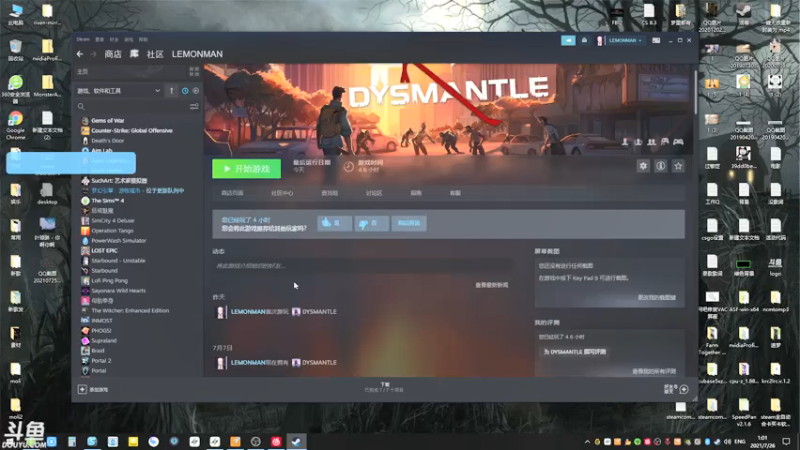
Task: Open LEMONMAN link in yesterday's activity
Action: click(248, 312)
